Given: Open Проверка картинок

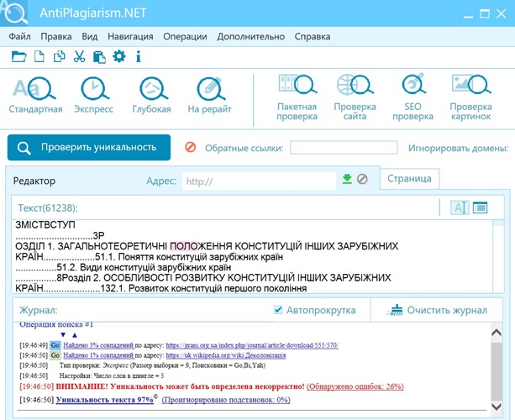Looking at the screenshot, I should pos(471,97).
